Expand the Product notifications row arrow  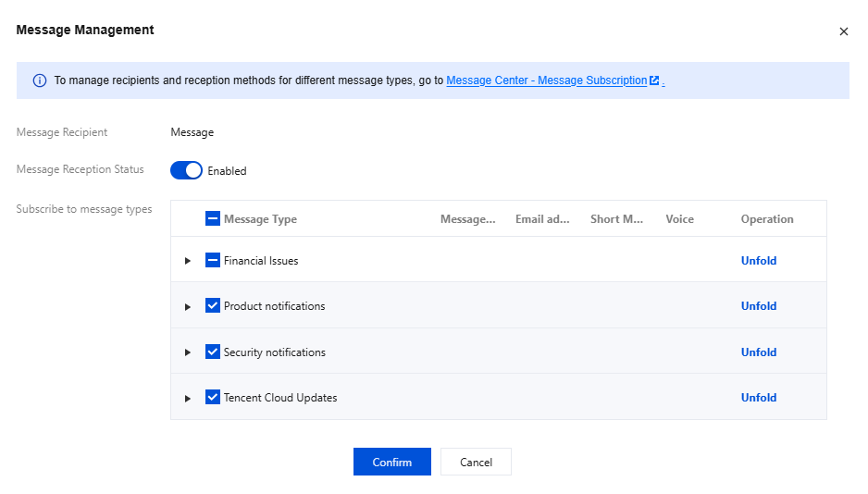188,306
